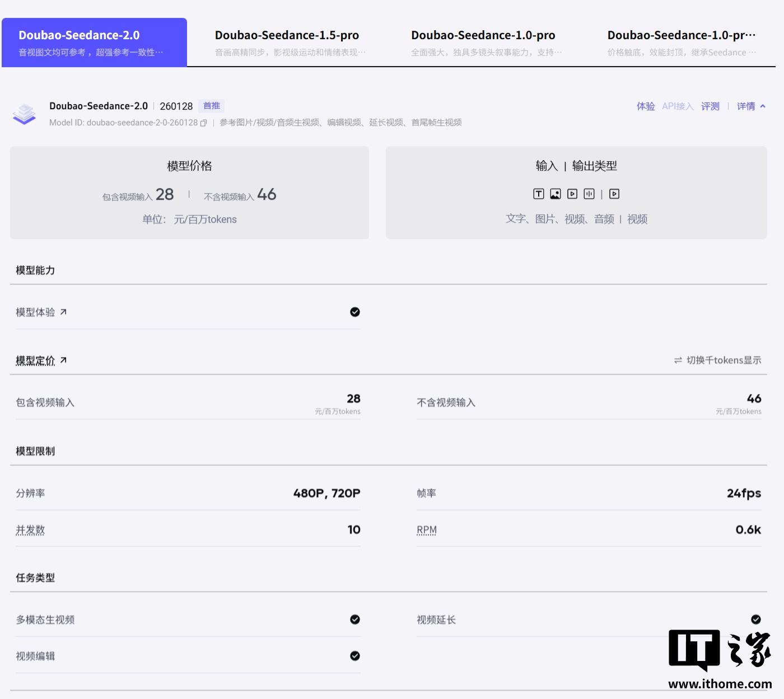Select the audio input type icon
Screen dimensions: 784x699
point(589,194)
